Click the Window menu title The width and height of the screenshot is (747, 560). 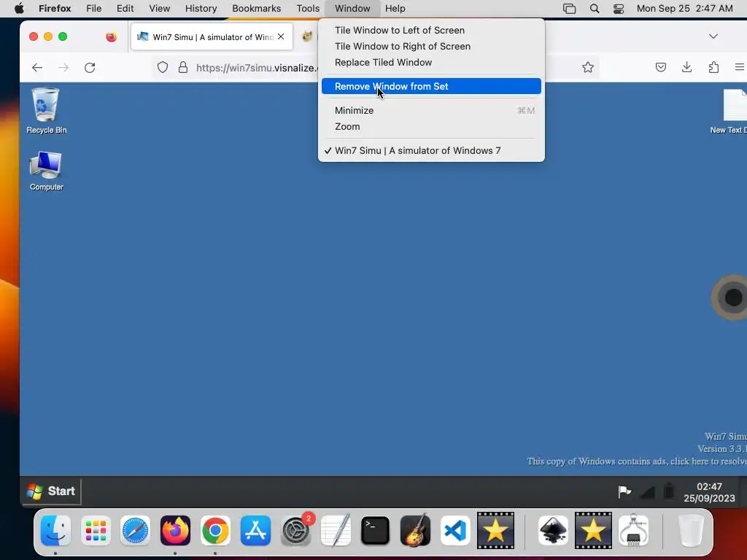(x=352, y=8)
